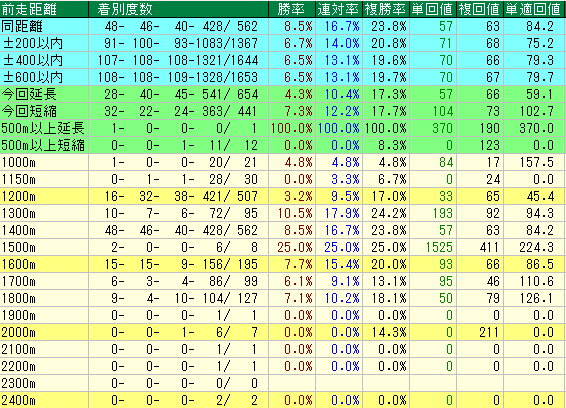Click the ±200以内 row label
Viewport: 566px width, 408px height.
[x=33, y=43]
